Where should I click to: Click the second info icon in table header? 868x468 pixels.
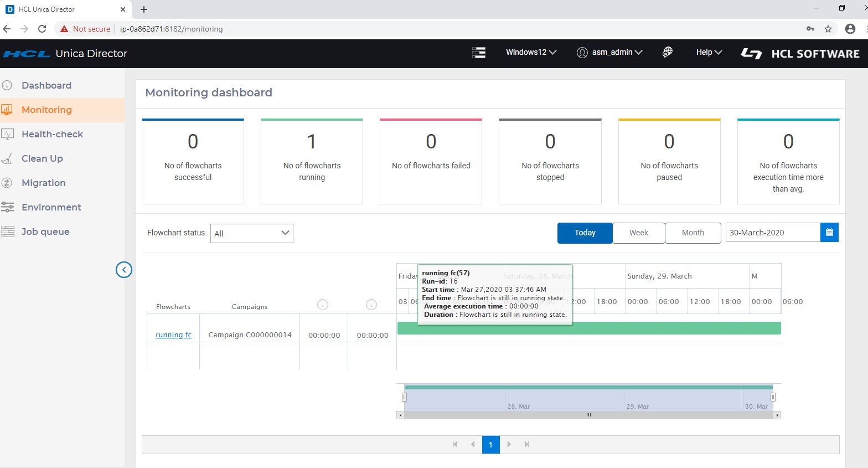371,305
